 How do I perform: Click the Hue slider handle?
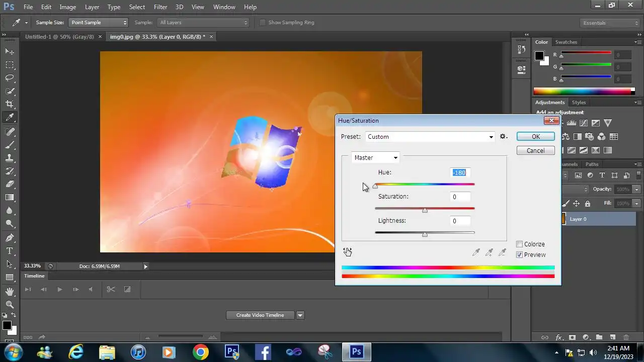[x=375, y=187]
